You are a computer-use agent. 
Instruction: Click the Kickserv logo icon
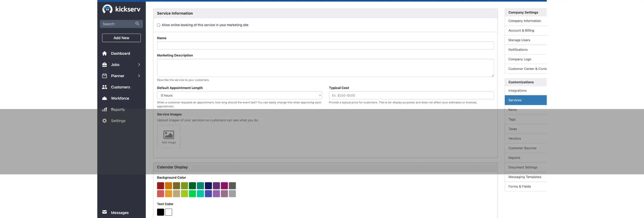pyautogui.click(x=107, y=9)
